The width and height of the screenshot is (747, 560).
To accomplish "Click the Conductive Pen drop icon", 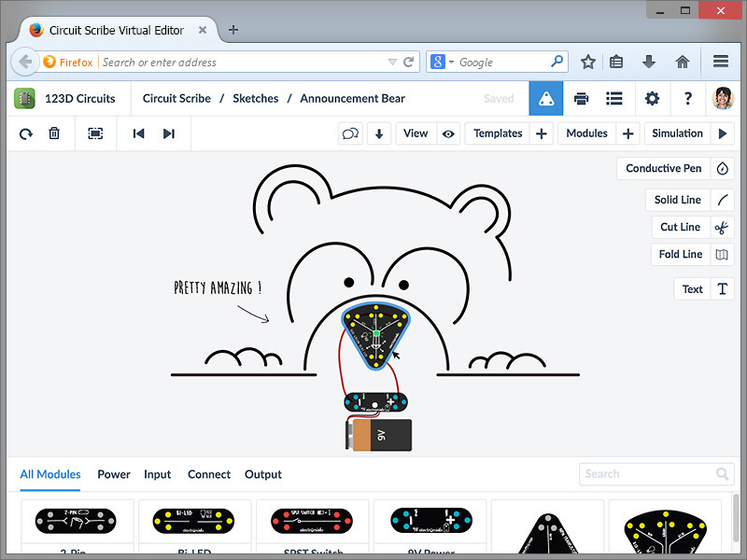I will (x=722, y=169).
